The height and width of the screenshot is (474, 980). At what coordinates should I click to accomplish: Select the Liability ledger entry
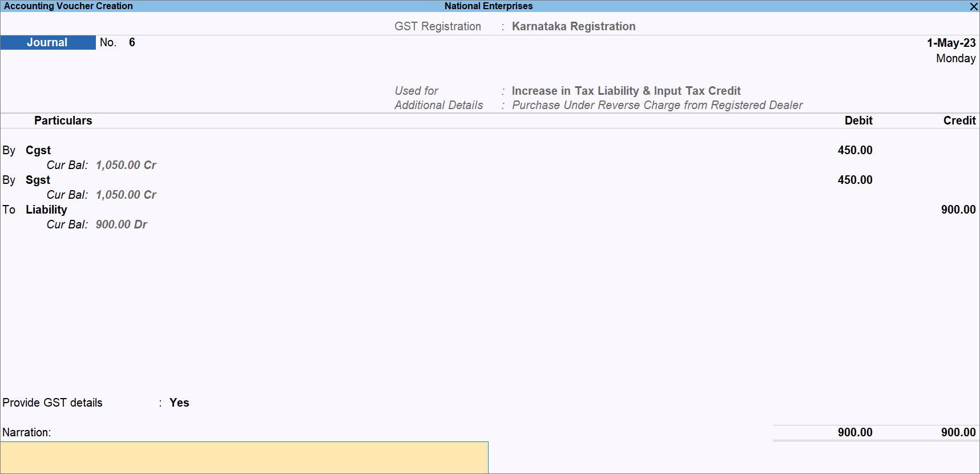pos(46,210)
